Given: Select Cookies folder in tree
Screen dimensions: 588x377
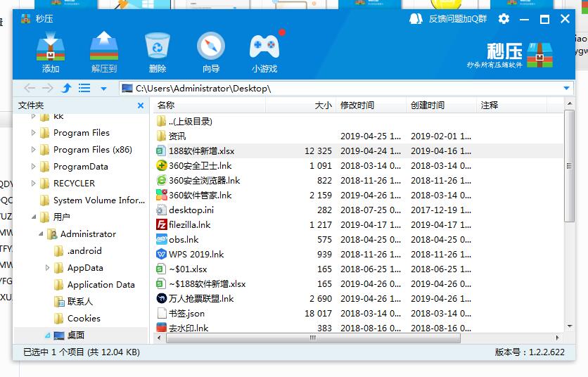Looking at the screenshot, I should [77, 319].
